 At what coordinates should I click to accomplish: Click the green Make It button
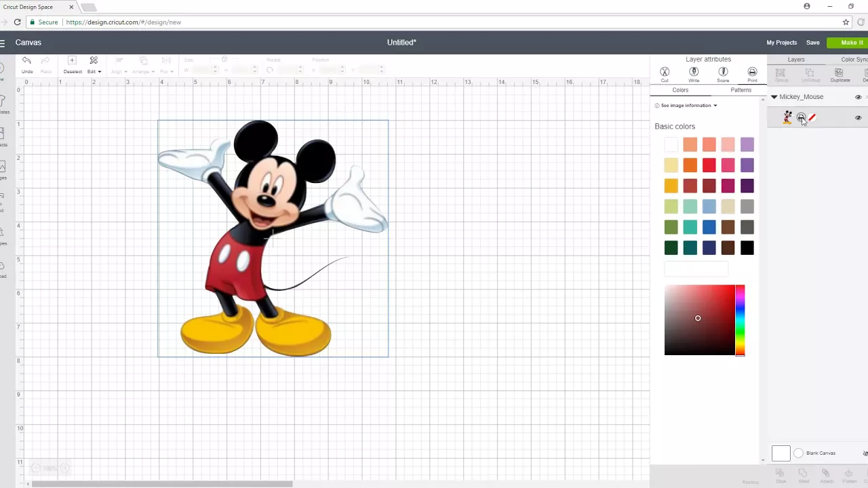click(848, 43)
